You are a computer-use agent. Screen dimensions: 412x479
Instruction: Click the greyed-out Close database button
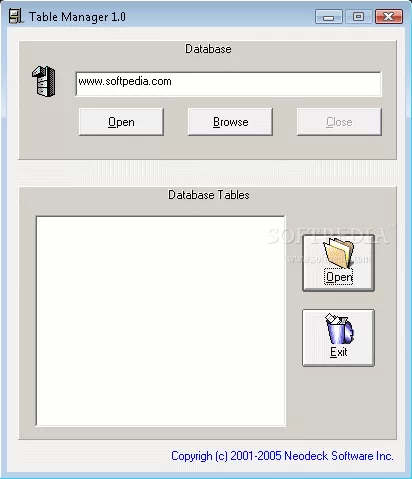pyautogui.click(x=339, y=122)
